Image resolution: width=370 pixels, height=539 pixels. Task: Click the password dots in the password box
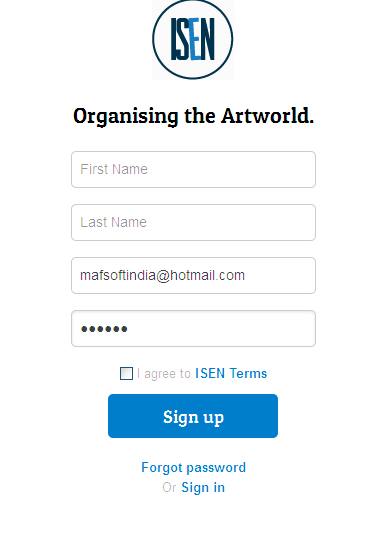point(104,329)
